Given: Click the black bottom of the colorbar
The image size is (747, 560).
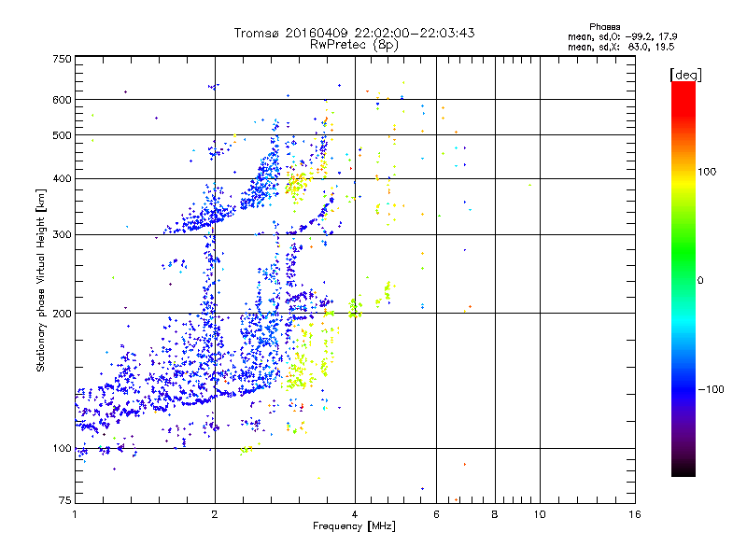Looking at the screenshot, I should [x=684, y=469].
